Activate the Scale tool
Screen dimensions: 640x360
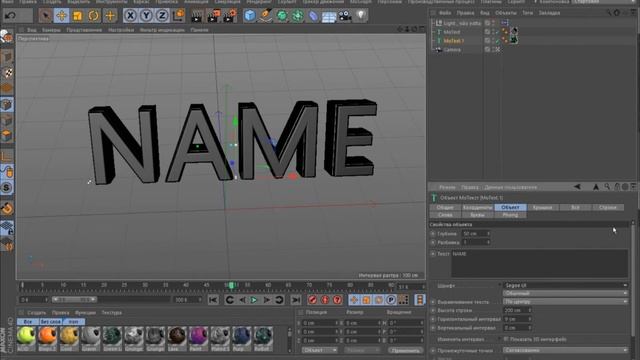(x=78, y=16)
